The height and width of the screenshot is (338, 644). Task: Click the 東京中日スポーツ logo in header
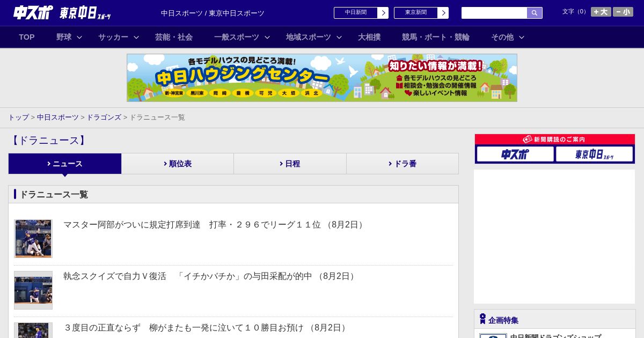(85, 13)
